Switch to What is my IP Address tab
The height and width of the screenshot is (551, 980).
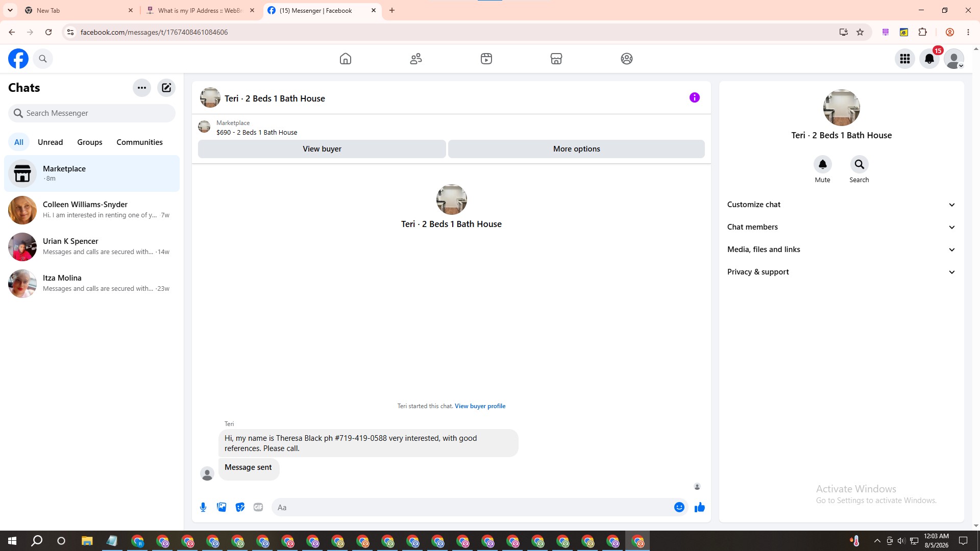pyautogui.click(x=200, y=10)
